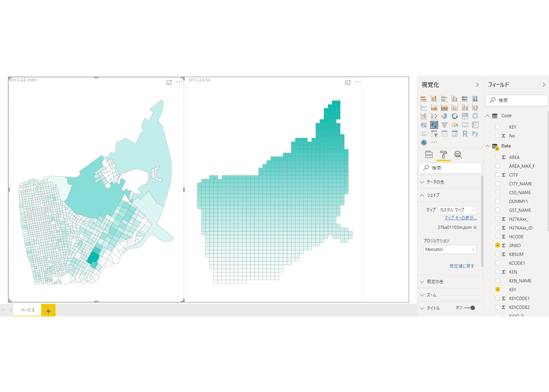Click the マップ キーの表示 link
549x392 pixels.
click(460, 218)
